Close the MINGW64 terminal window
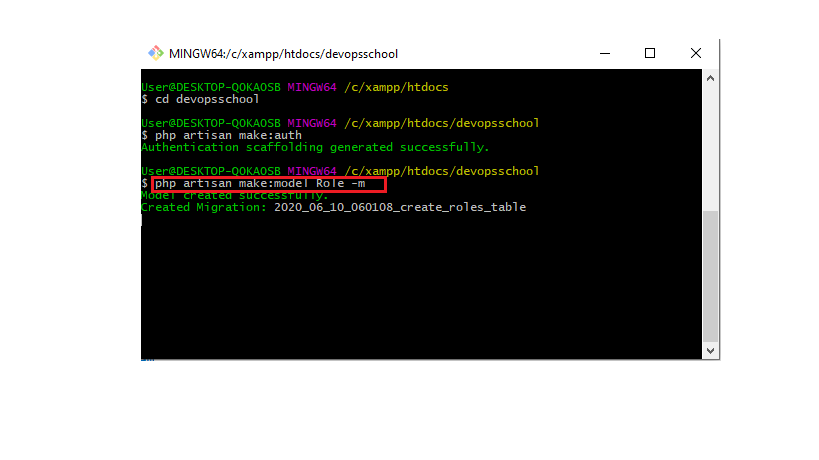 tap(696, 53)
